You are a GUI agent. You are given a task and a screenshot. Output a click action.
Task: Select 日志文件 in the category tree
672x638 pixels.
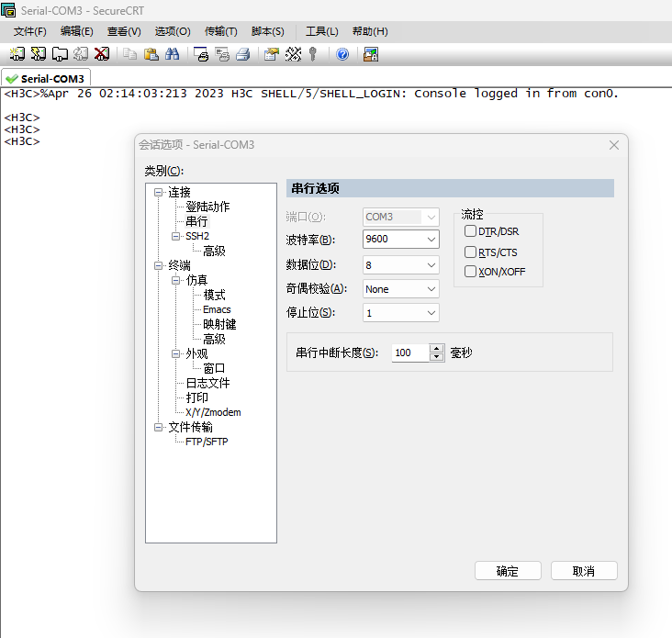(207, 383)
